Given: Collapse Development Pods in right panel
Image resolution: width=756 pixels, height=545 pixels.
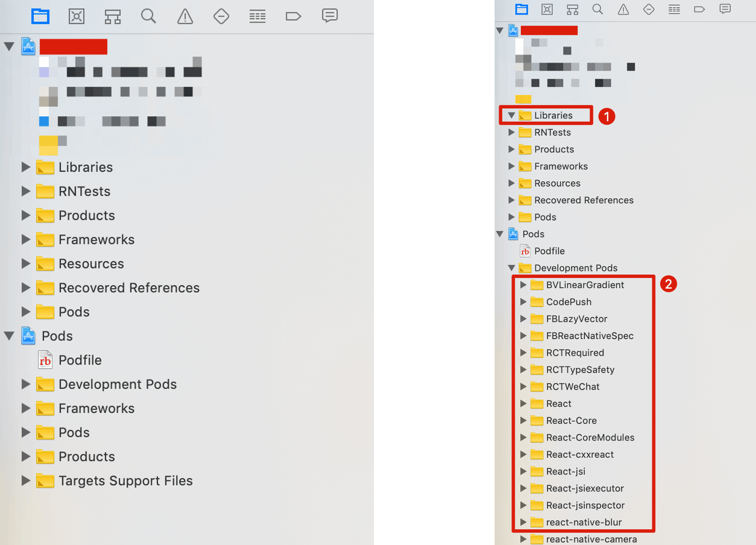Looking at the screenshot, I should pos(511,268).
